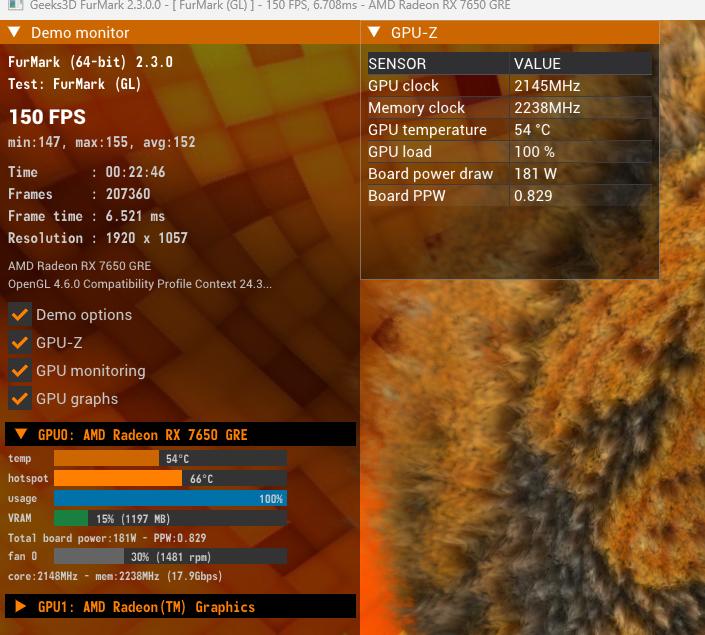Click the 2238MHz memory clock value in GPU-Z
The image size is (705, 635).
click(547, 107)
